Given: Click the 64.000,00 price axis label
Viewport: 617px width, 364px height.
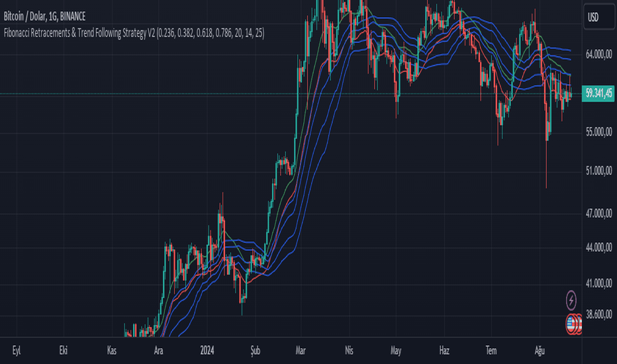Looking at the screenshot, I should (x=599, y=54).
